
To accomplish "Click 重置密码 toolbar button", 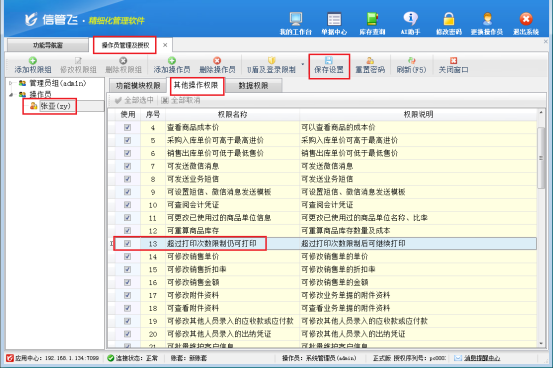I will pyautogui.click(x=370, y=65).
